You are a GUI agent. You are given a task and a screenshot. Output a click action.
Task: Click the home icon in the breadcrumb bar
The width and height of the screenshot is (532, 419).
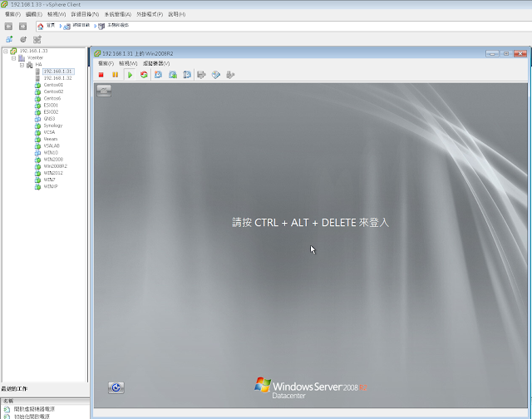[41, 26]
